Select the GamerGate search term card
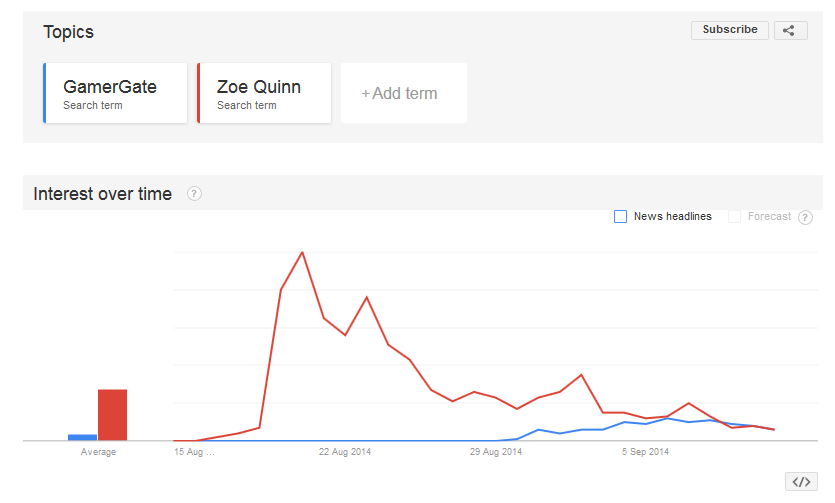Viewport: 835px width, 503px height. pos(115,93)
